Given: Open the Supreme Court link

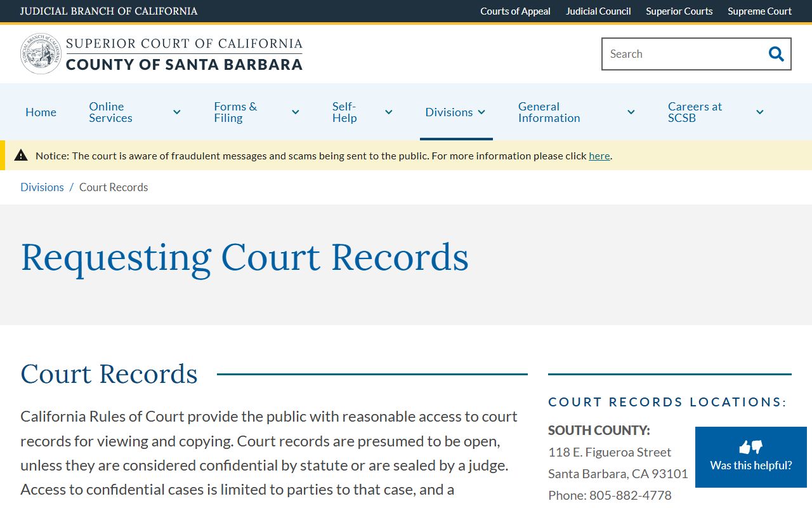Looking at the screenshot, I should pos(759,11).
